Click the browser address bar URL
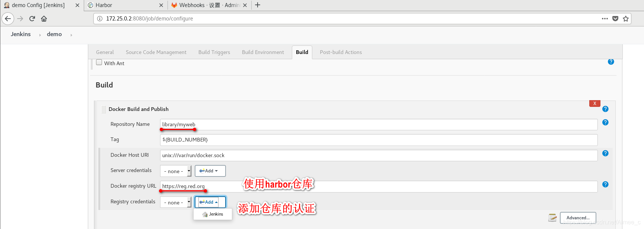 [x=150, y=19]
